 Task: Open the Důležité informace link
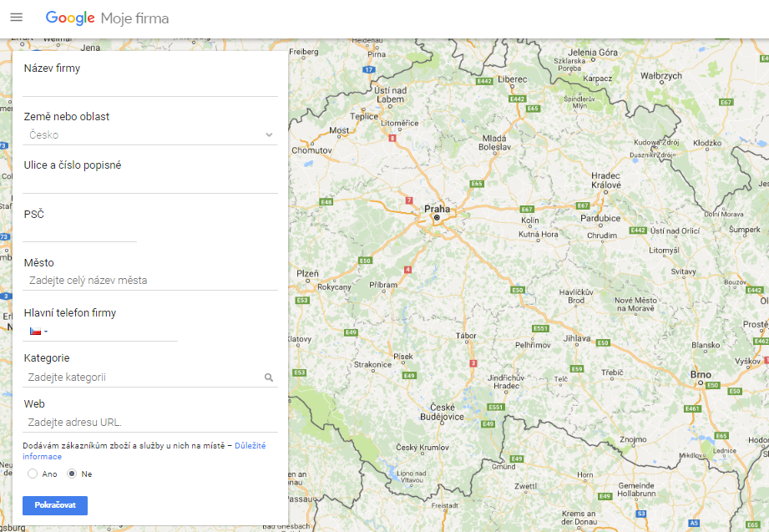[x=250, y=446]
